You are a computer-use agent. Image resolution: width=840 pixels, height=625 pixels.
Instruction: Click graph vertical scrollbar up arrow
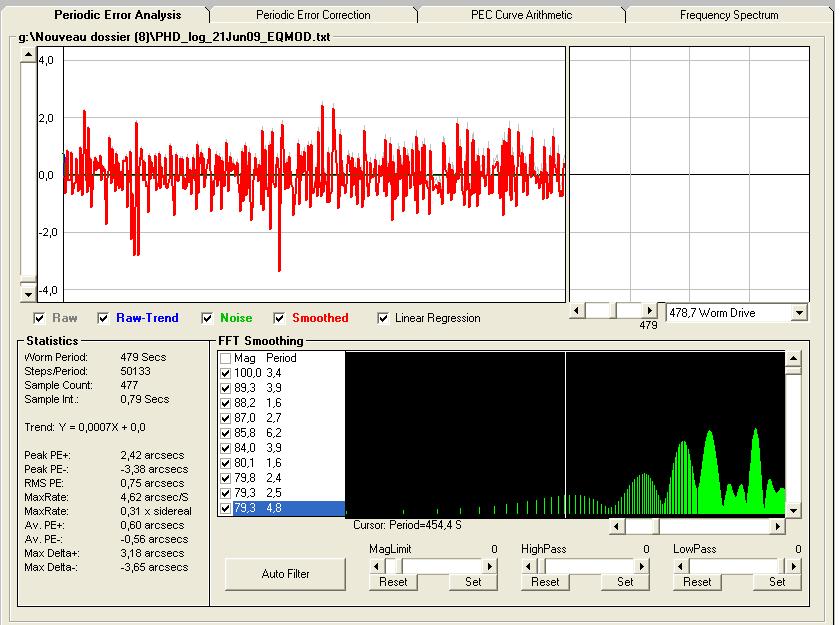pos(28,55)
